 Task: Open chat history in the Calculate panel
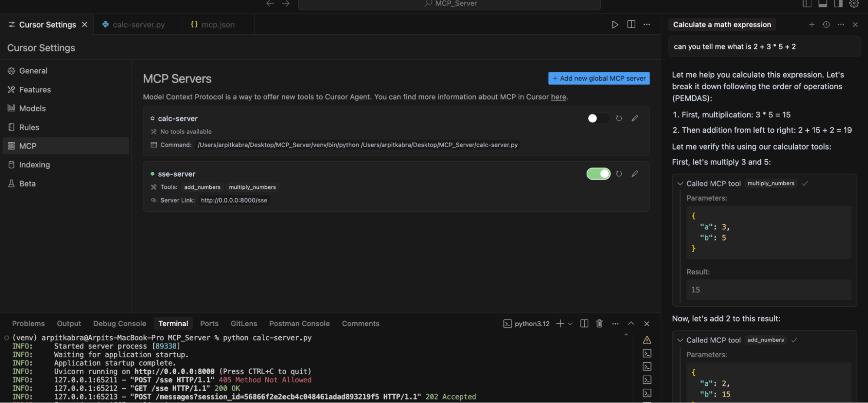825,24
